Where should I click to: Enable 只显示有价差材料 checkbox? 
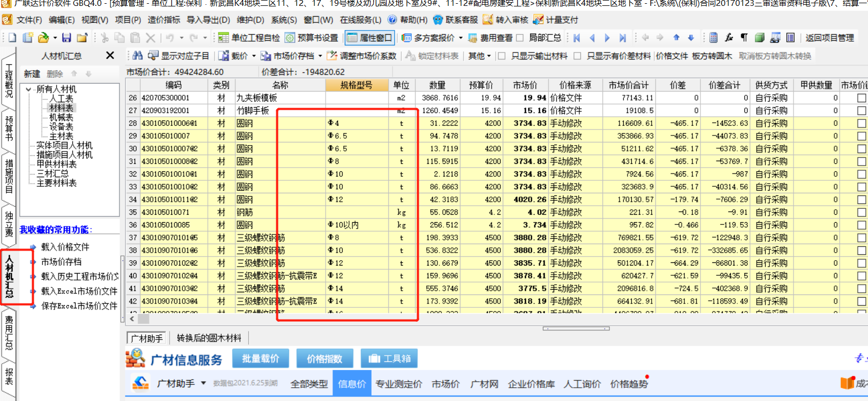pos(577,56)
